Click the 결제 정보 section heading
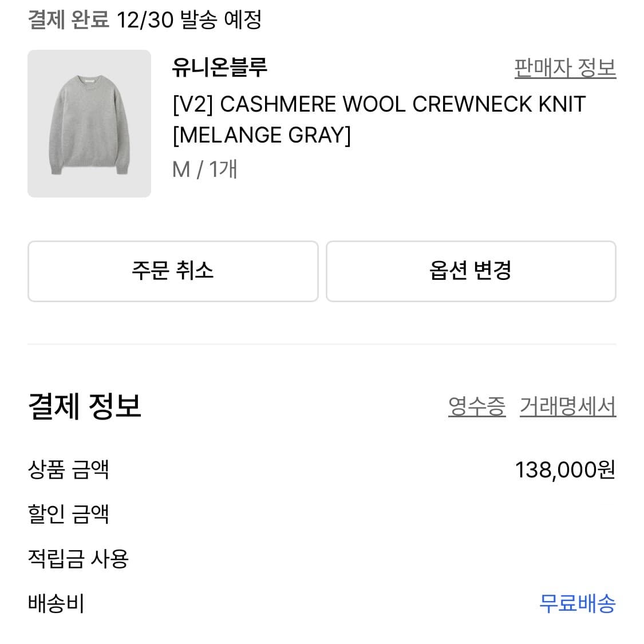The image size is (644, 644). tap(85, 406)
